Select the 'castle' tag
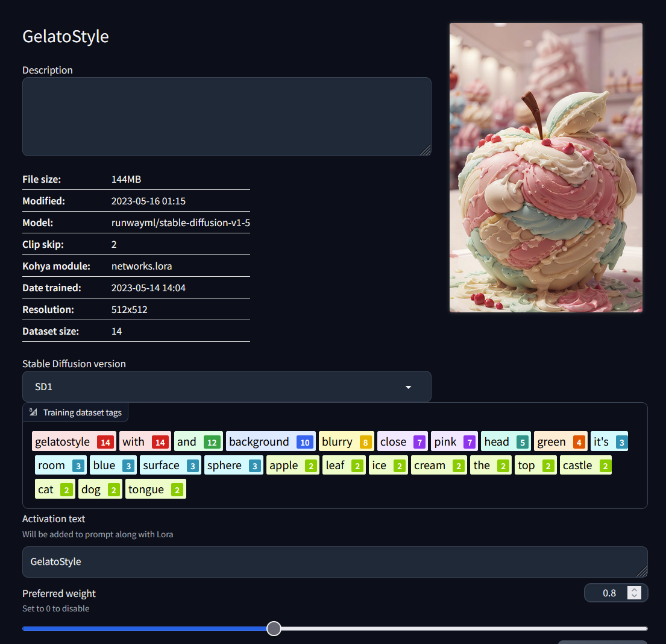Image resolution: width=666 pixels, height=644 pixels. tap(586, 465)
